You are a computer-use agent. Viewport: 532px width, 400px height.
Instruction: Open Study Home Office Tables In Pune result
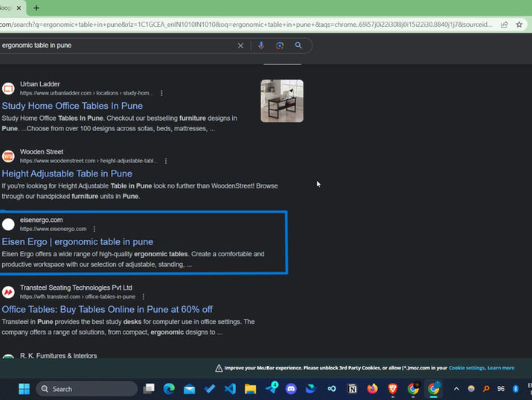(72, 106)
